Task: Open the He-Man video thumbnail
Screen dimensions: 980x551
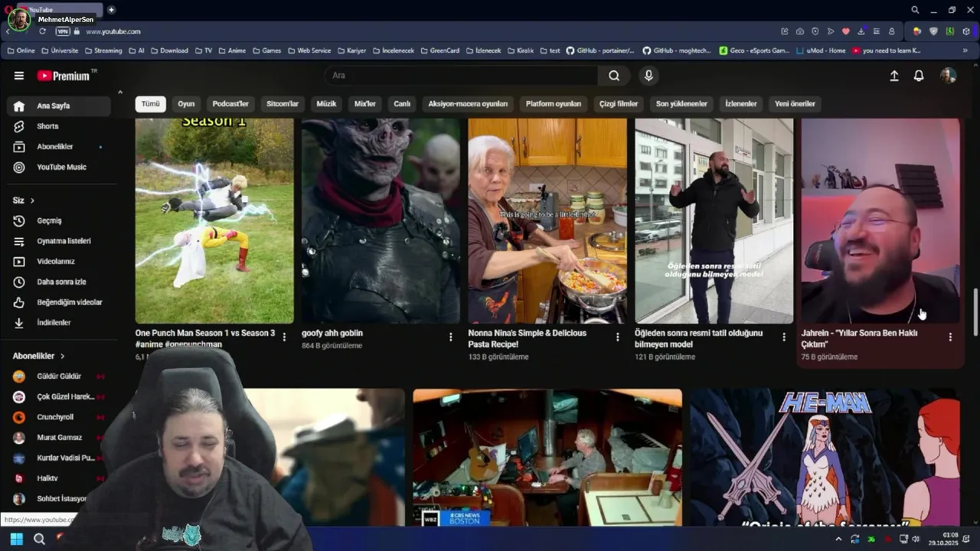Action: [825, 458]
